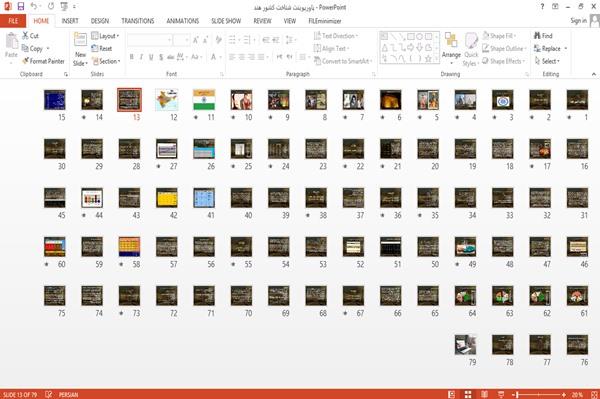Image resolution: width=600 pixels, height=399 pixels.
Task: Collapse the ribbon arrow
Action: point(594,74)
